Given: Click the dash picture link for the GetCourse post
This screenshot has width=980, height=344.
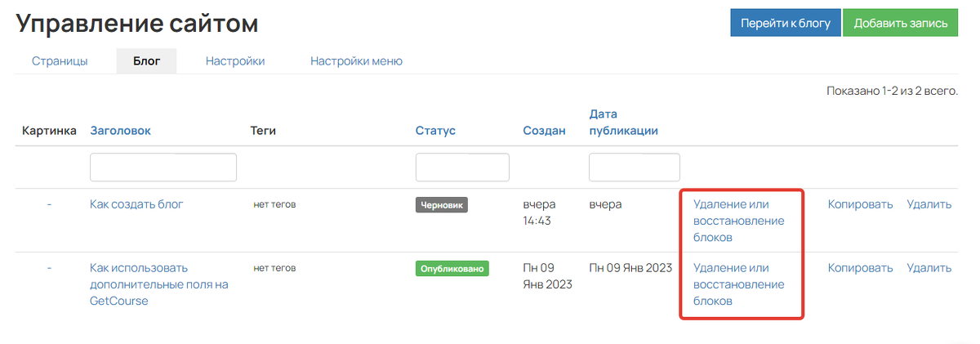Looking at the screenshot, I should coord(49,267).
